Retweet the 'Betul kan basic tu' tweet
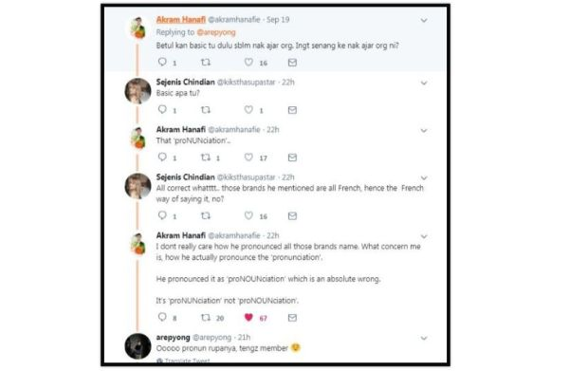 206,63
